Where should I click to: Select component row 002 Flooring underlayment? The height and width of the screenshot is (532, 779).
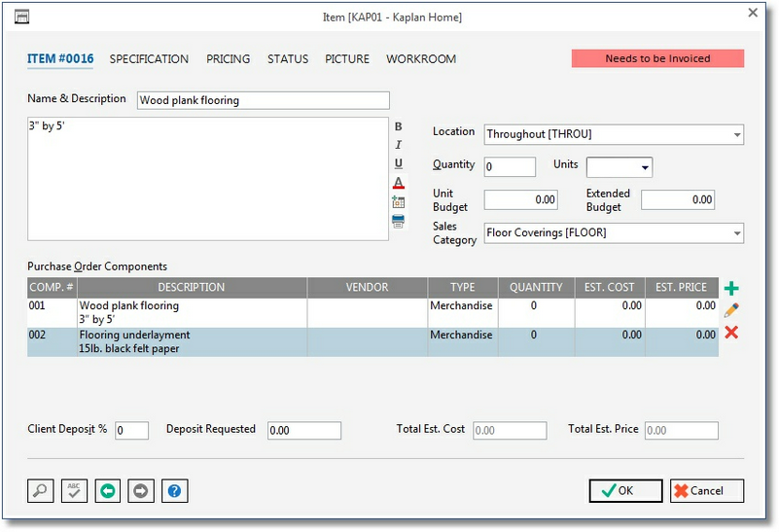click(372, 341)
